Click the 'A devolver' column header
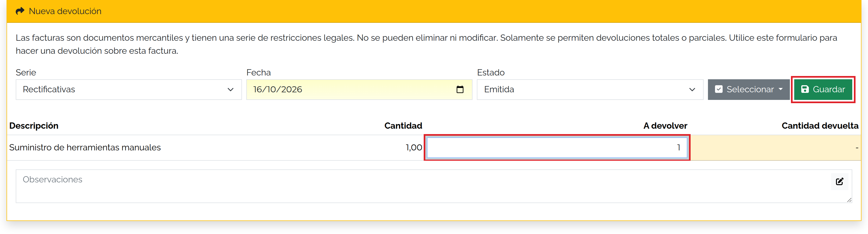The width and height of the screenshot is (868, 234). tap(665, 126)
